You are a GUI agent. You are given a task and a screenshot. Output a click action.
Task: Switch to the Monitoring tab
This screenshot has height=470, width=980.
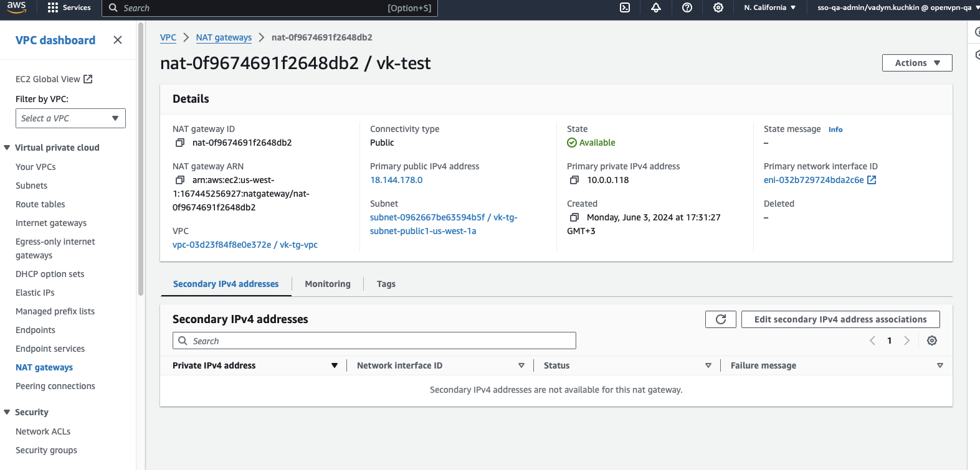pos(328,284)
